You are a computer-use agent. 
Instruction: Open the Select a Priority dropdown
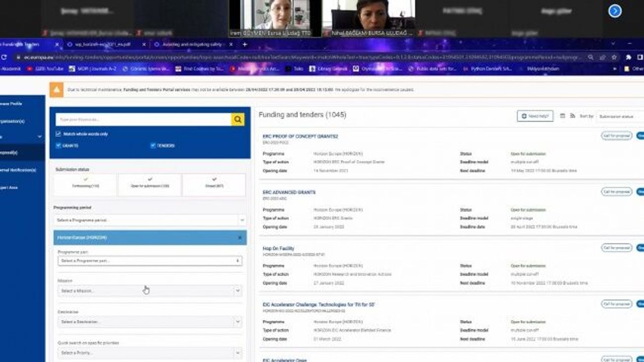[x=150, y=353]
